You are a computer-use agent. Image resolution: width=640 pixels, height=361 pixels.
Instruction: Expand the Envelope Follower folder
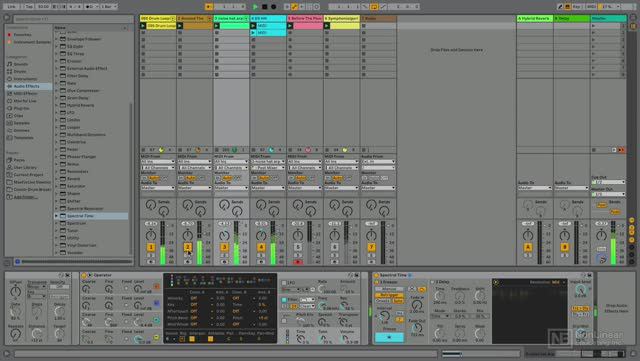tap(57, 39)
